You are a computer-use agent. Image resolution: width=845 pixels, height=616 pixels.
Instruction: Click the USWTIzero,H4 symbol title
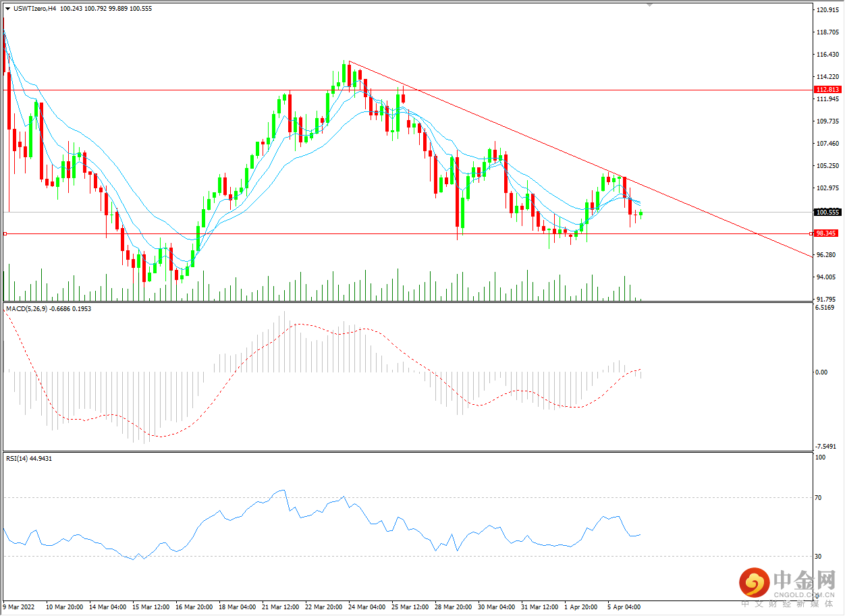coord(34,9)
